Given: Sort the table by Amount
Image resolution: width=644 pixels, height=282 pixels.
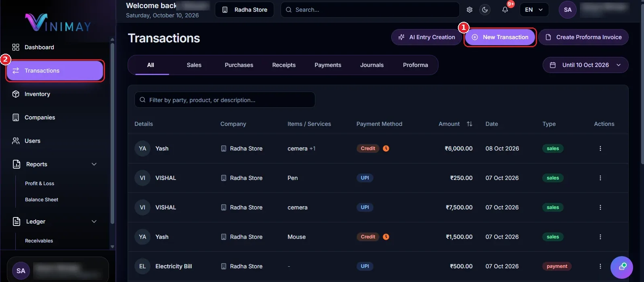Looking at the screenshot, I should (469, 124).
